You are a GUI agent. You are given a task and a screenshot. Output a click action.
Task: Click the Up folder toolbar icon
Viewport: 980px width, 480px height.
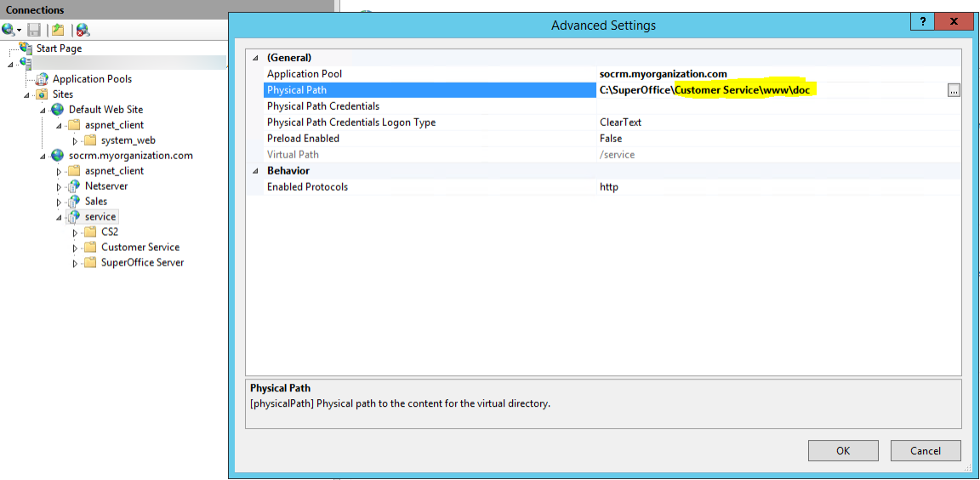tap(57, 30)
